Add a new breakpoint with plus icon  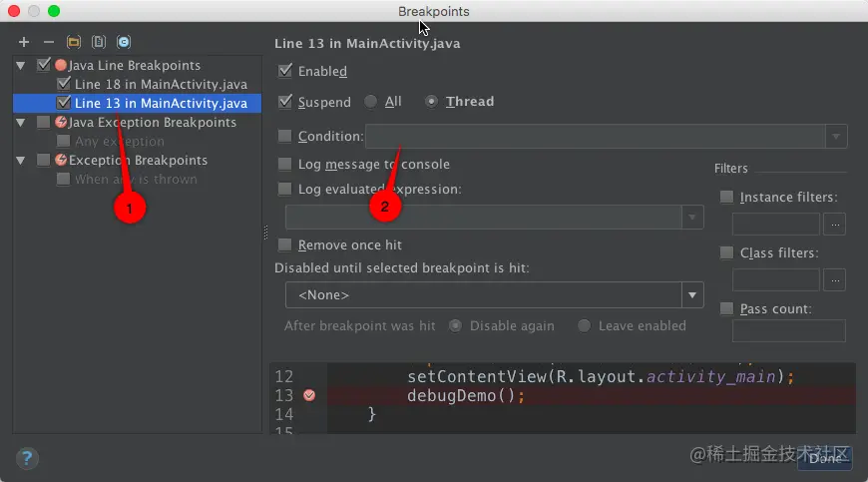(x=24, y=42)
